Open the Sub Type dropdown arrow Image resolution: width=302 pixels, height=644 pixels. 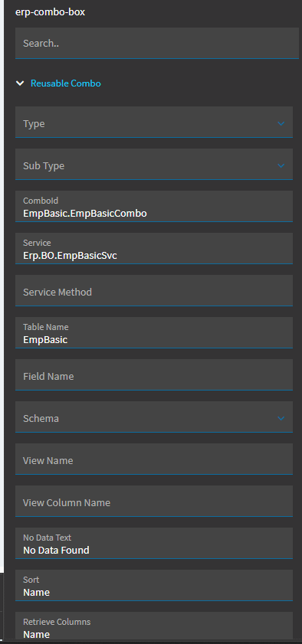tap(281, 165)
